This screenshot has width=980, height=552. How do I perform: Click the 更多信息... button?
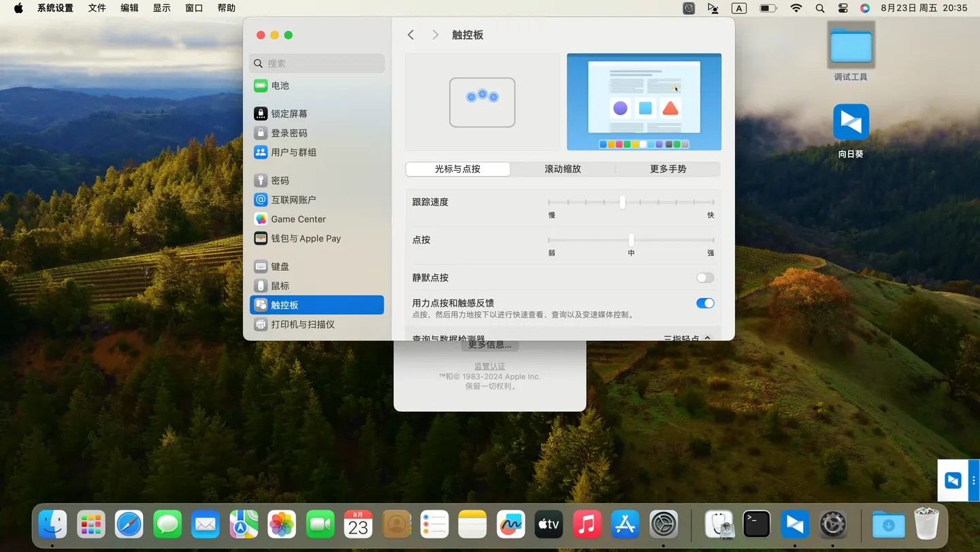coord(489,344)
